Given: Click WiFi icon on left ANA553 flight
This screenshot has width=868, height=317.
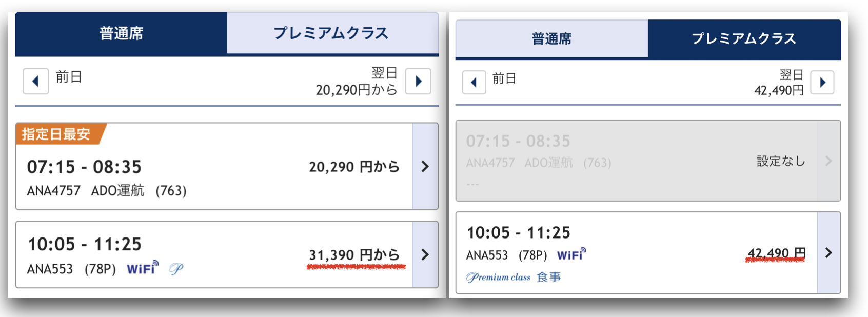Looking at the screenshot, I should (x=143, y=268).
